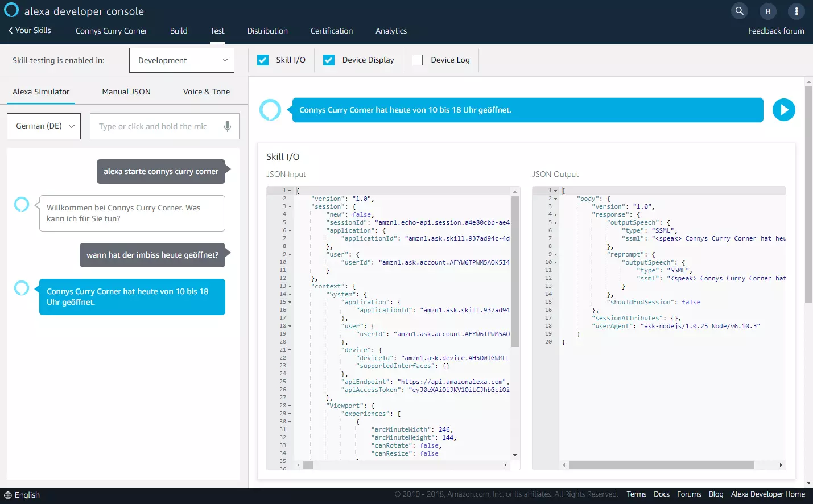Click the 'arcMinuteWidth' line in JSON Input
This screenshot has height=504, width=813.
tap(412, 430)
